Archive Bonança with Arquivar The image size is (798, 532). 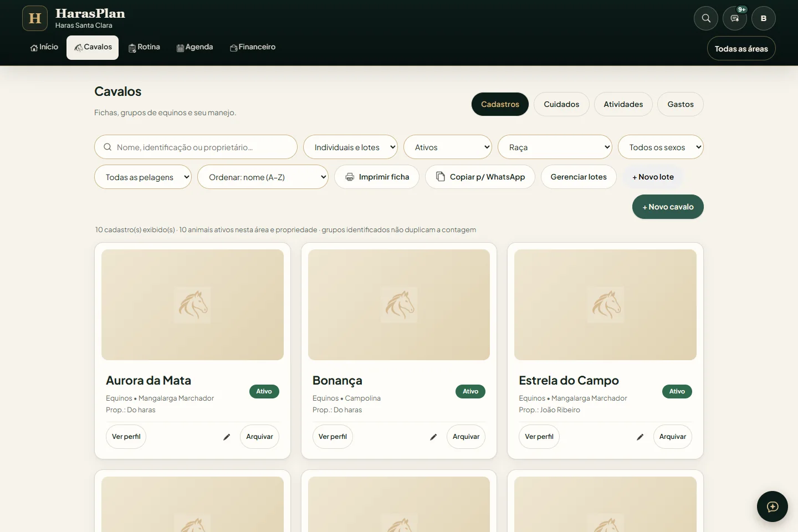click(466, 437)
